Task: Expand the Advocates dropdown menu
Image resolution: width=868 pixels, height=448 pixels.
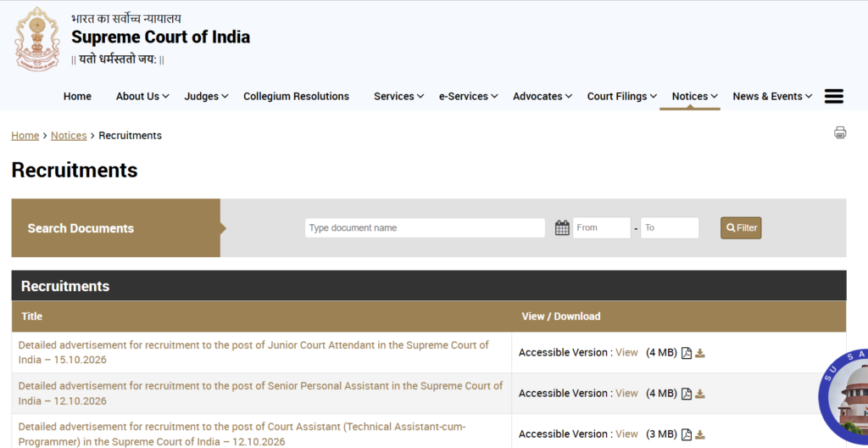Action: (542, 96)
